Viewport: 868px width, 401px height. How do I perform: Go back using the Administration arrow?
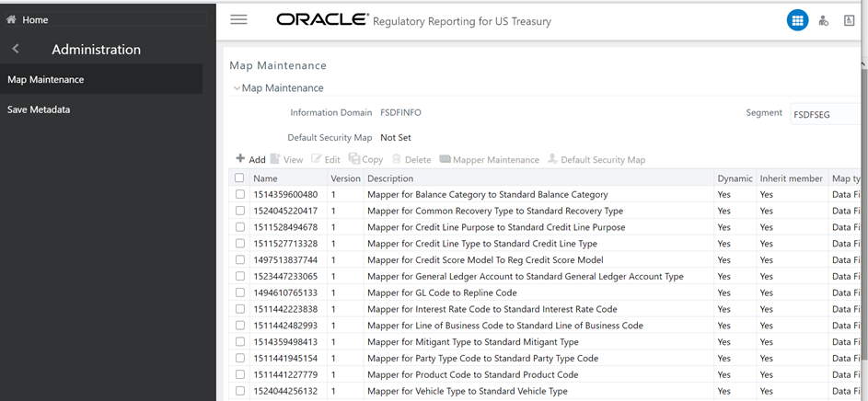coord(16,49)
